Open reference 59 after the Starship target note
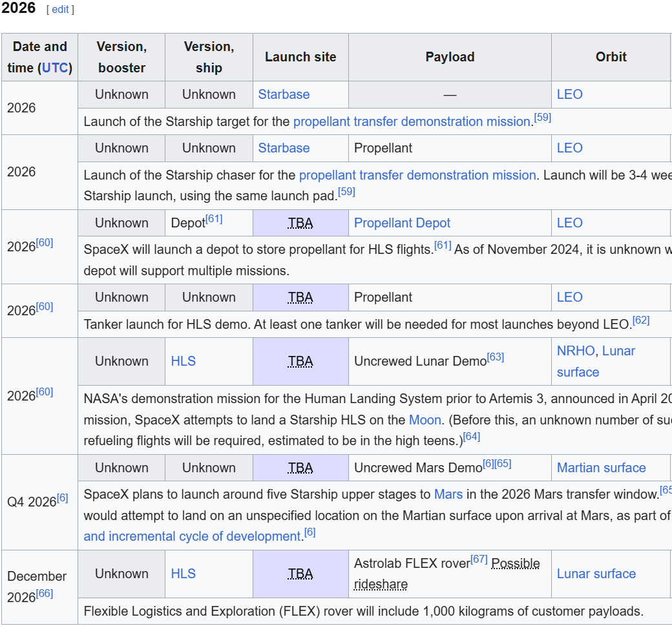672x626 pixels. tap(543, 118)
